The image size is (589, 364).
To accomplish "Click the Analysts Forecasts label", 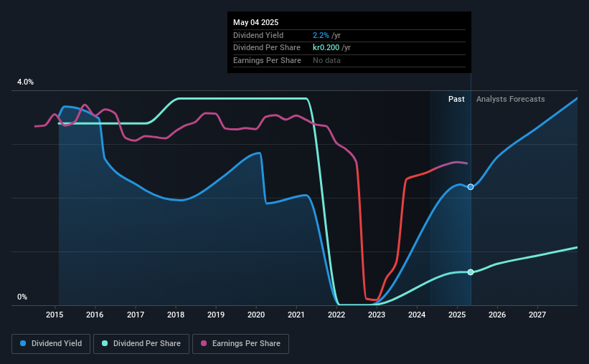I will coord(511,99).
